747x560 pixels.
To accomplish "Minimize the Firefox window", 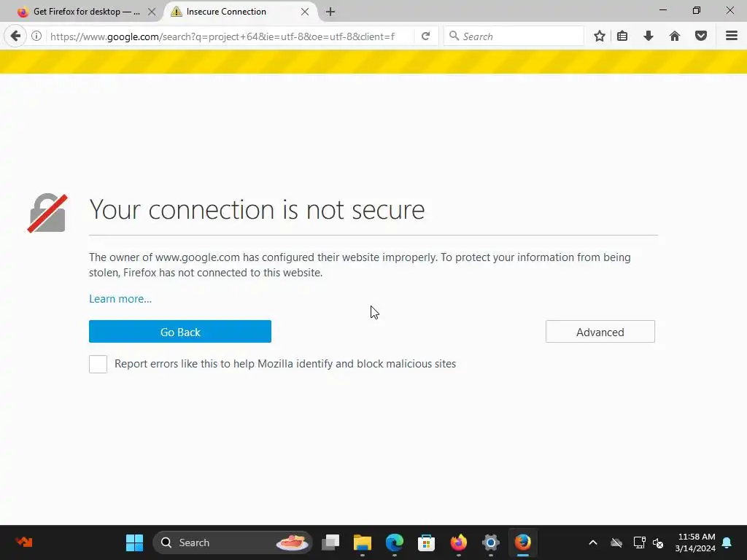I will click(x=662, y=10).
